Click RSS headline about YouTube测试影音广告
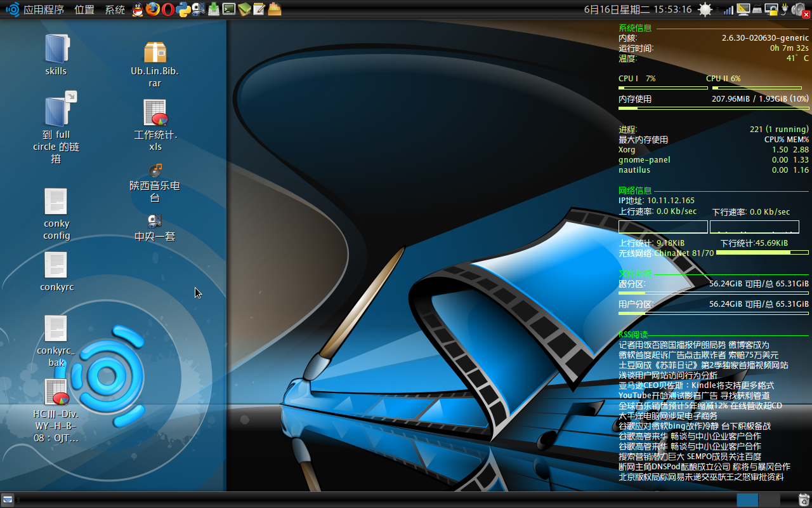 [x=695, y=396]
